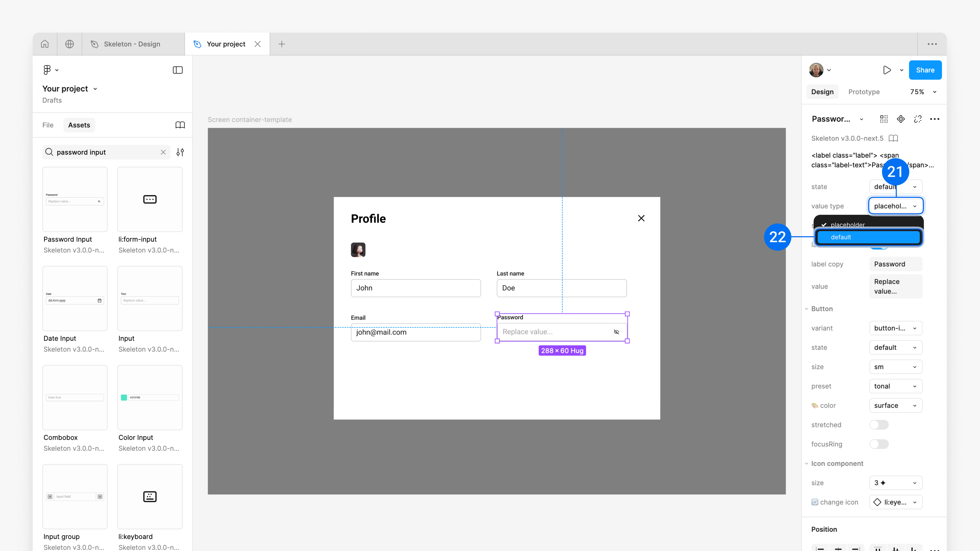980x551 pixels.
Task: Toggle password visibility eye icon in field
Action: pyautogui.click(x=616, y=332)
